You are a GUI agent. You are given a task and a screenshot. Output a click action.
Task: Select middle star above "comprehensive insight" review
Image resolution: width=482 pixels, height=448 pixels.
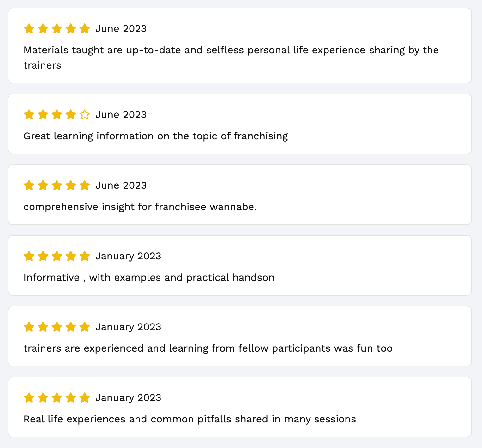tap(57, 185)
